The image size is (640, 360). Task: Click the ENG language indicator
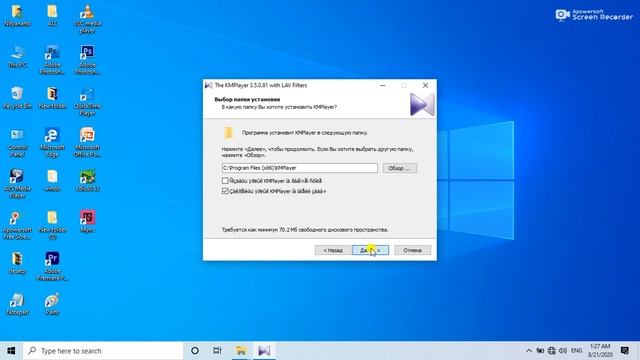576,351
